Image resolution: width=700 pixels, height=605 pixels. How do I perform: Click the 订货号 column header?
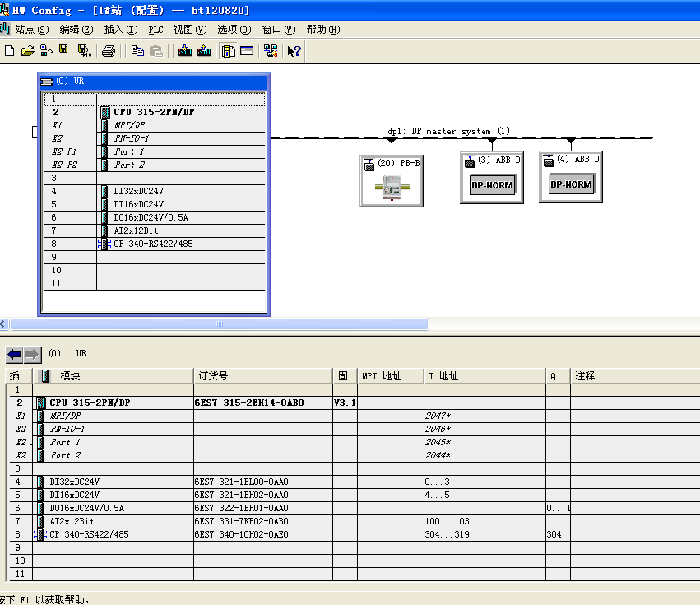coord(263,376)
